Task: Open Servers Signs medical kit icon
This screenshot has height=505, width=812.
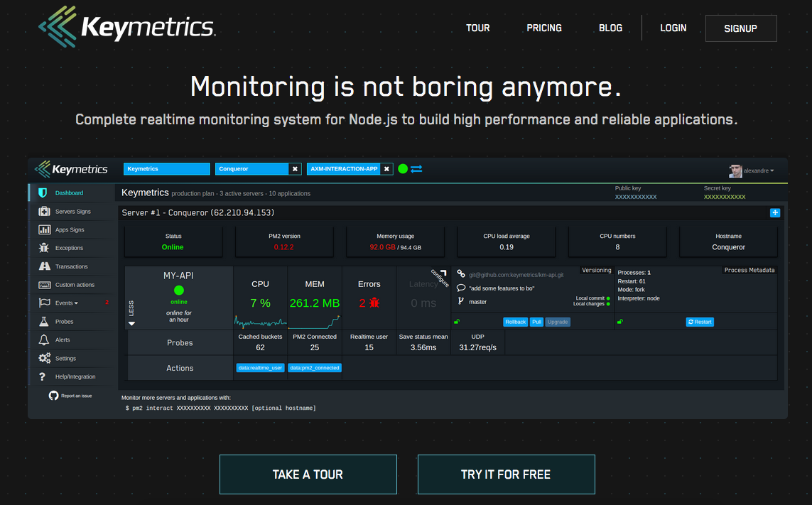Action: pos(43,212)
